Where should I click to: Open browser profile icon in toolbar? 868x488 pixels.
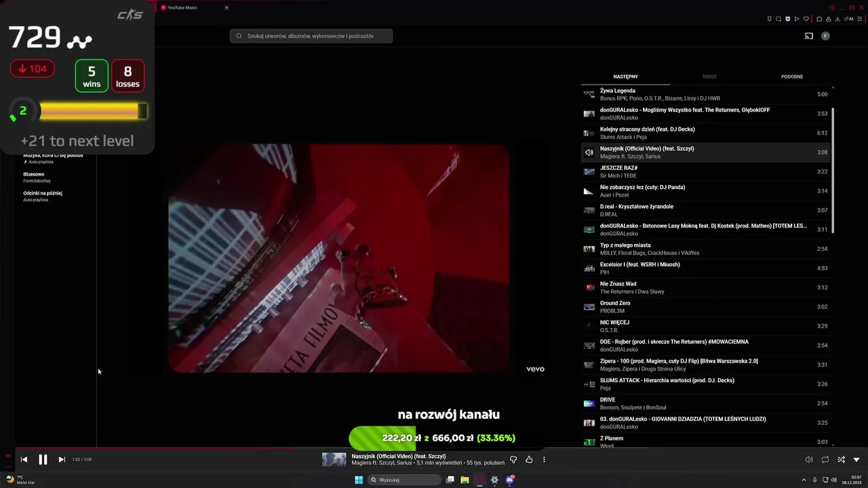coord(828,19)
